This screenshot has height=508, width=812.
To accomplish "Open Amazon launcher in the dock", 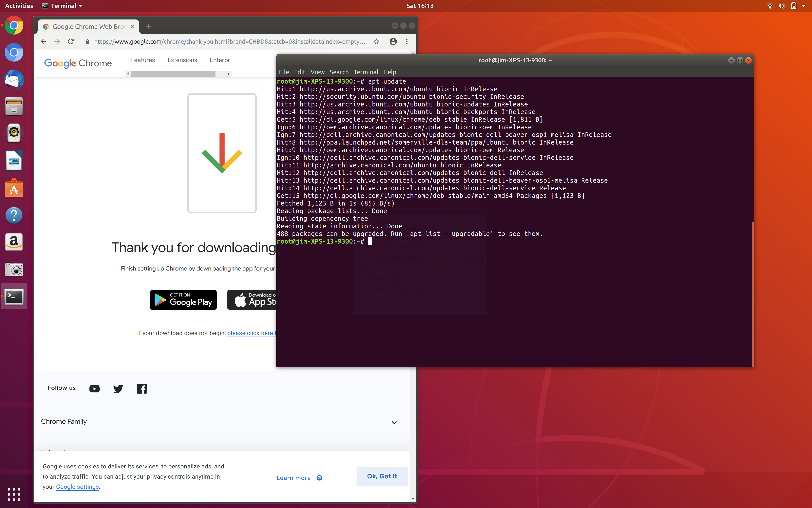I will [14, 242].
